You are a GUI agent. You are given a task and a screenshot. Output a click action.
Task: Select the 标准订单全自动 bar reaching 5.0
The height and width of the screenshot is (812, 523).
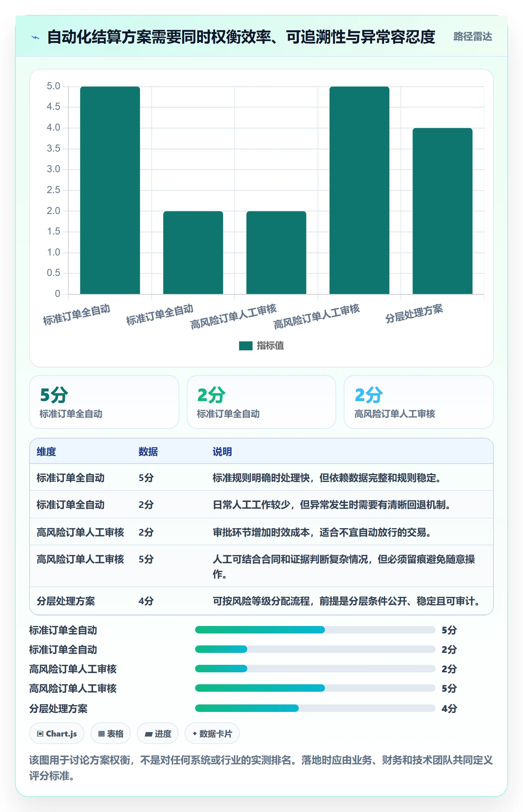(110, 190)
